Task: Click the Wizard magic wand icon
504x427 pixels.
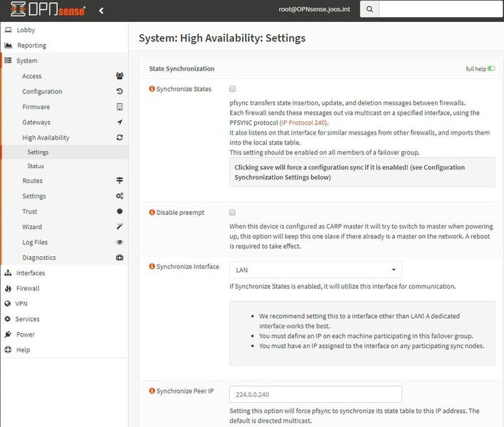Action: (120, 226)
